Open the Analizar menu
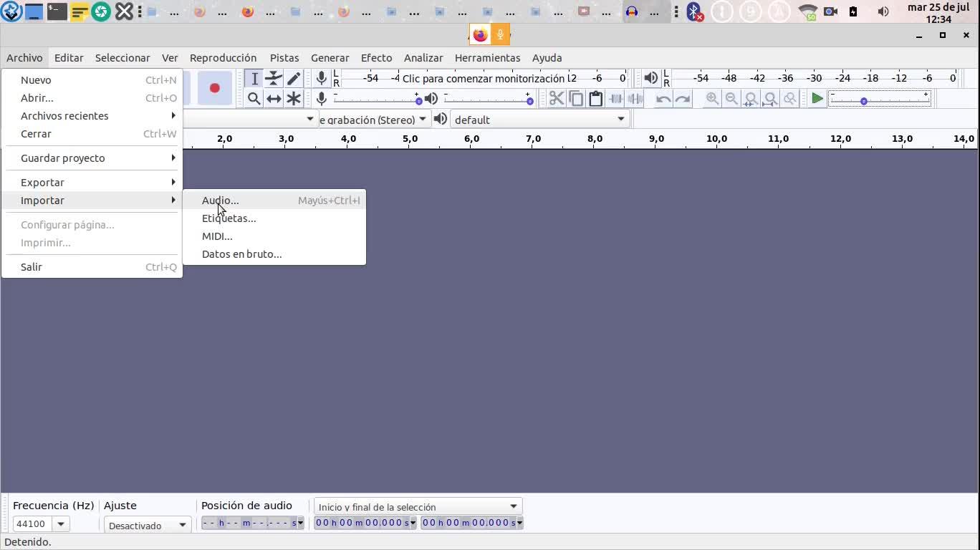Screen dimensions: 980x550 pos(423,58)
